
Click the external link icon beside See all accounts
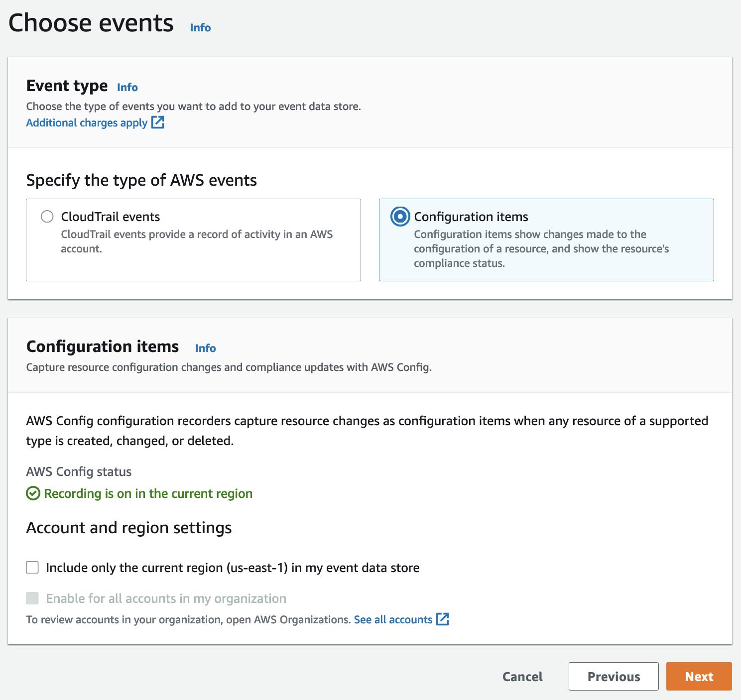tap(443, 619)
